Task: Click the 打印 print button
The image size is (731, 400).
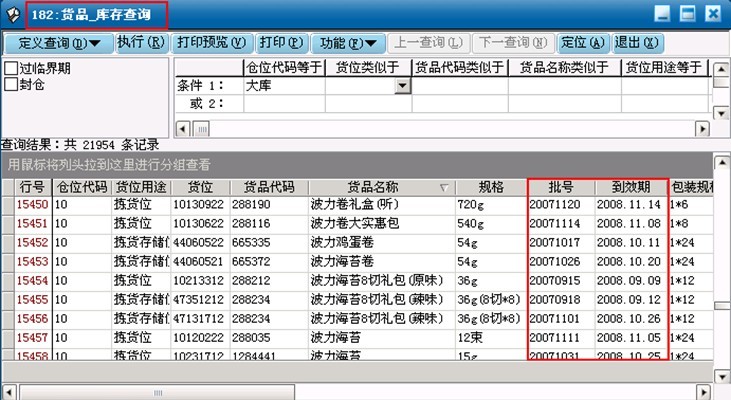Action: coord(280,43)
